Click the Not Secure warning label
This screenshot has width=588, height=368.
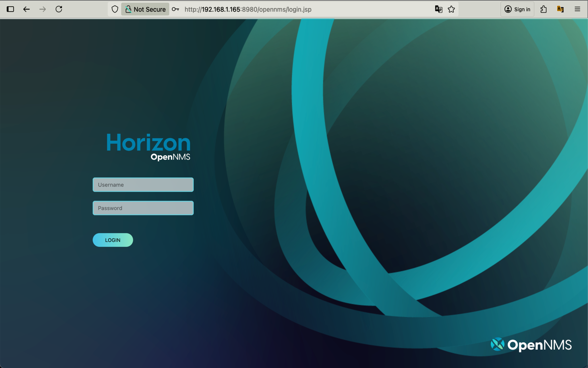coord(145,9)
